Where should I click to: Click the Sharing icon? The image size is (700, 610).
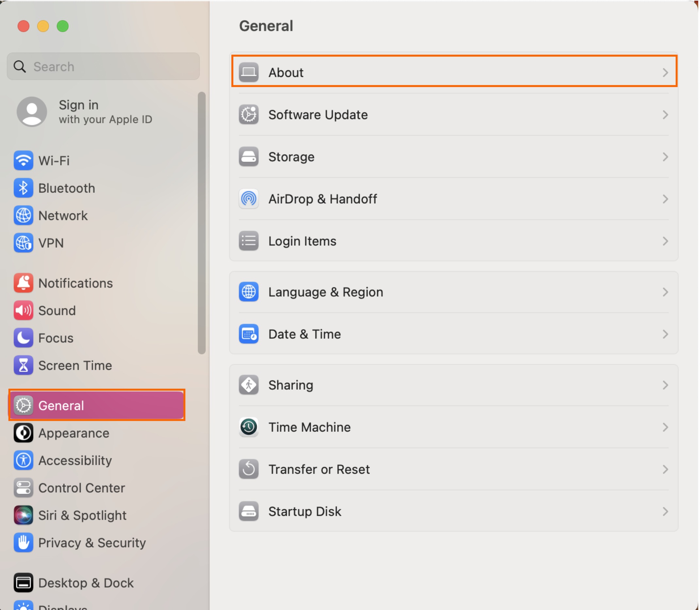(x=249, y=385)
